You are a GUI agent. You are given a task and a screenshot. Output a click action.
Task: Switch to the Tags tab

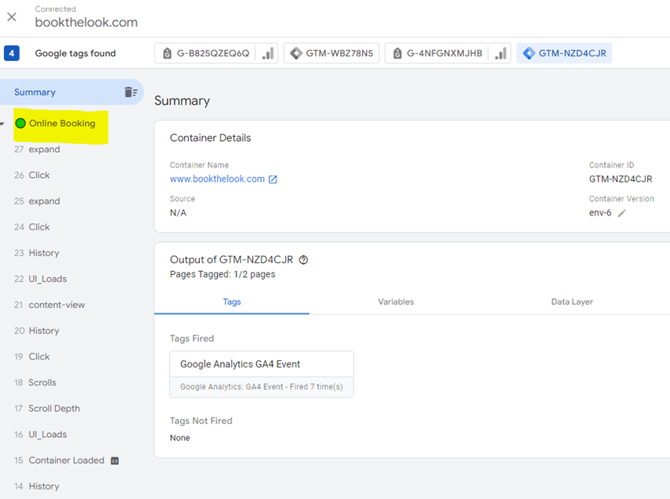pyautogui.click(x=232, y=302)
